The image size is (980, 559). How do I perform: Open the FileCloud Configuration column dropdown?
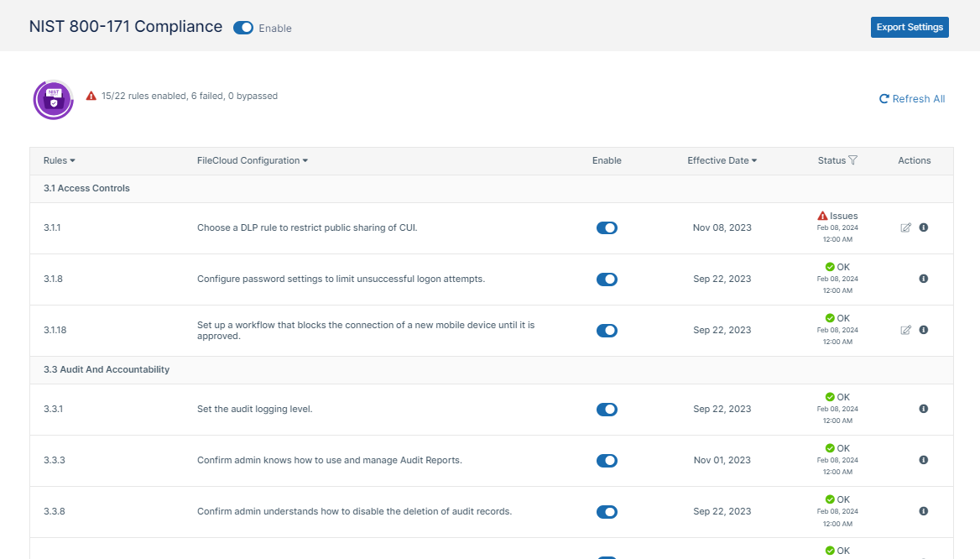click(x=252, y=160)
